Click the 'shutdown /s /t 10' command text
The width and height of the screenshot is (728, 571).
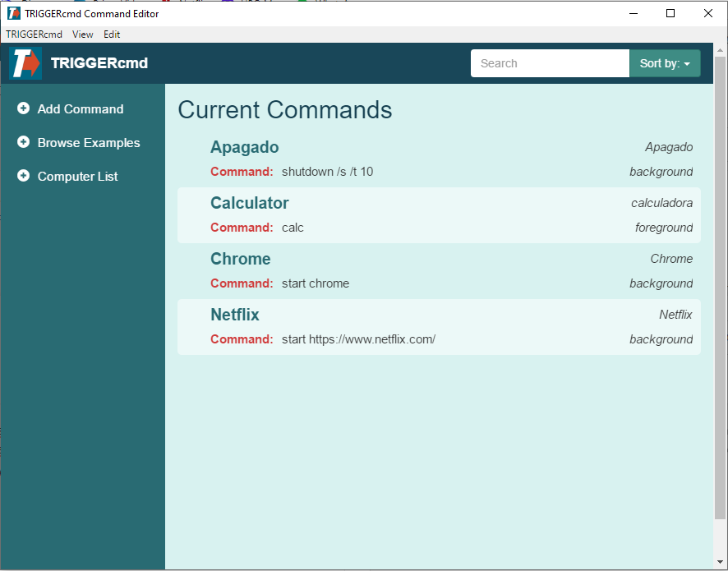pyautogui.click(x=327, y=172)
